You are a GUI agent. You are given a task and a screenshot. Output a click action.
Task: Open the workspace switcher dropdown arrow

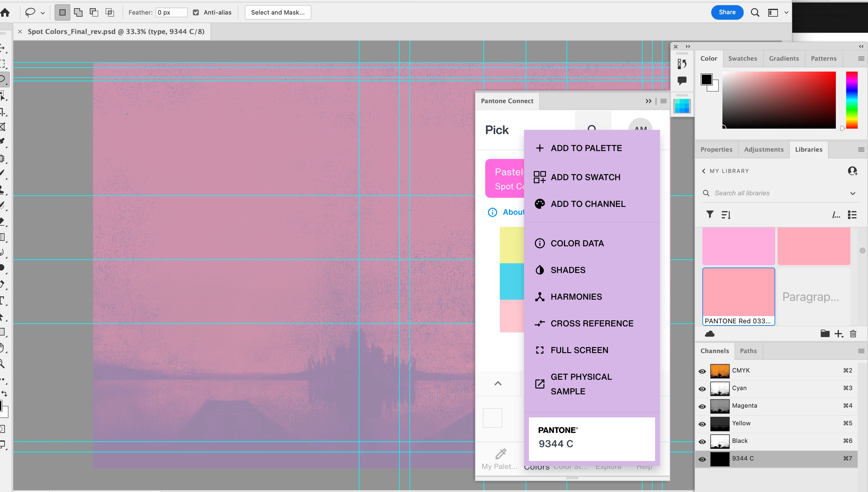click(x=786, y=12)
